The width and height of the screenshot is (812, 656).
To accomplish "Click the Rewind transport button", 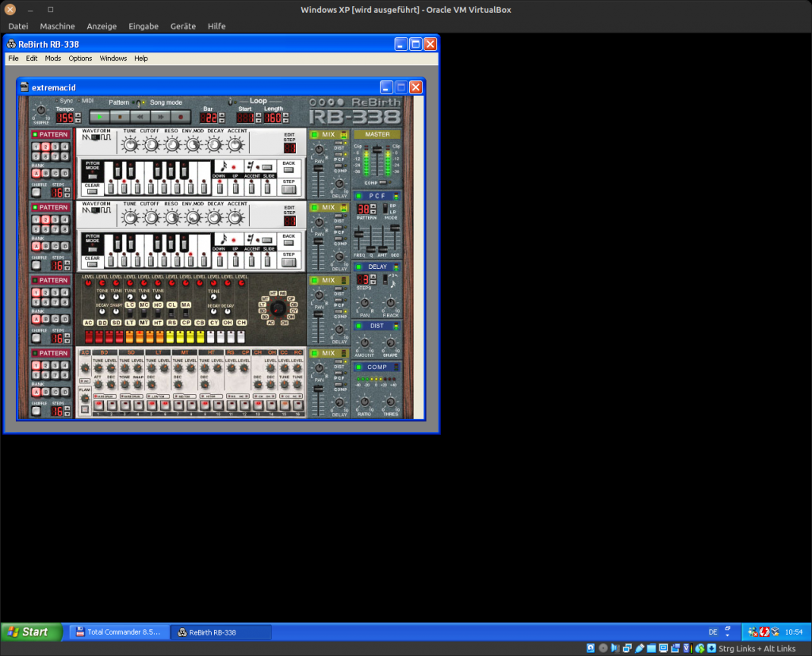I will 140,116.
